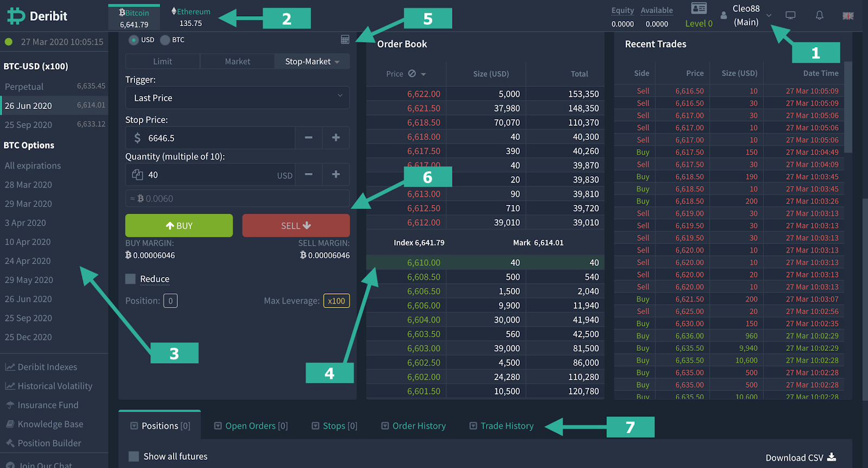This screenshot has height=468, width=868.
Task: Open 28 Mar 2020 options expiry
Action: (28, 184)
